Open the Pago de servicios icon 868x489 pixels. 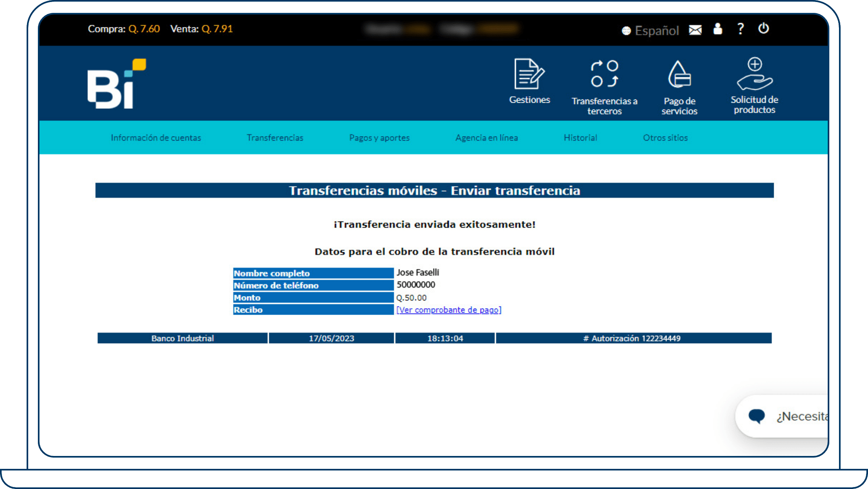(679, 74)
